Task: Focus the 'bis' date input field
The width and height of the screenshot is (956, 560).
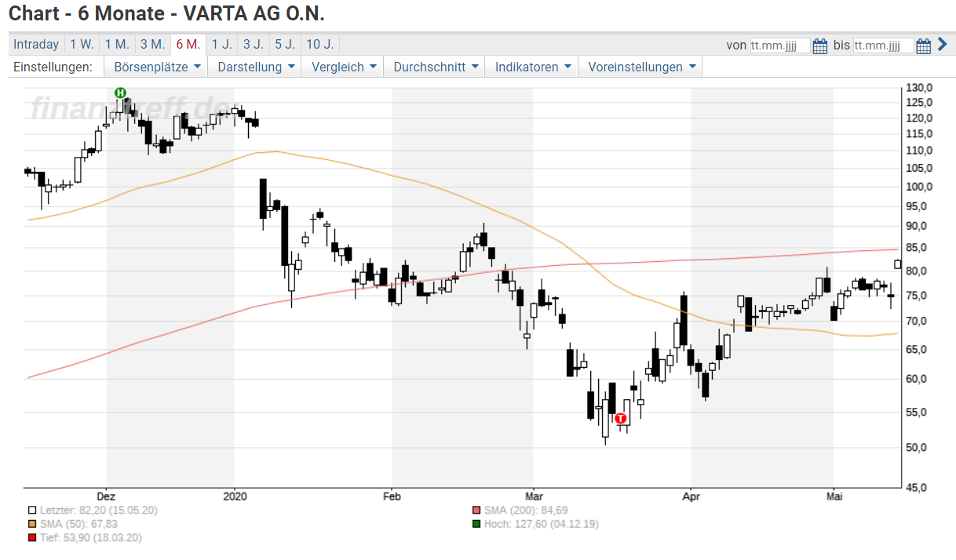Action: [884, 45]
